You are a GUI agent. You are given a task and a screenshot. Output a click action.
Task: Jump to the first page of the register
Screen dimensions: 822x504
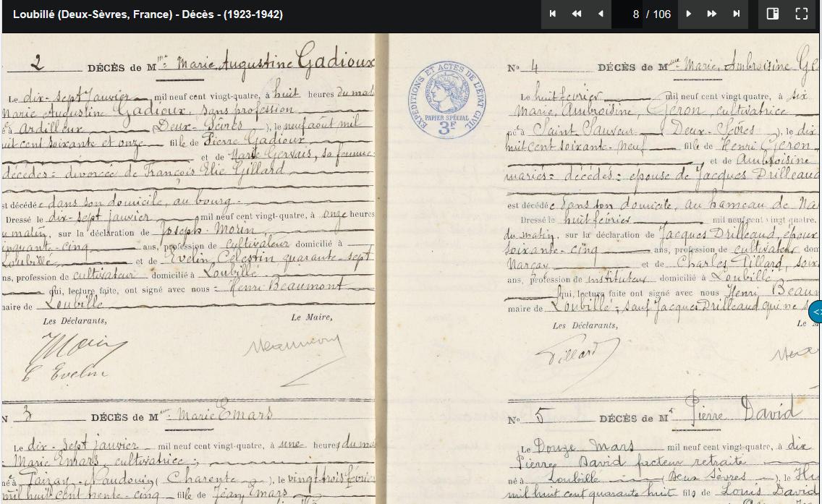(x=553, y=14)
